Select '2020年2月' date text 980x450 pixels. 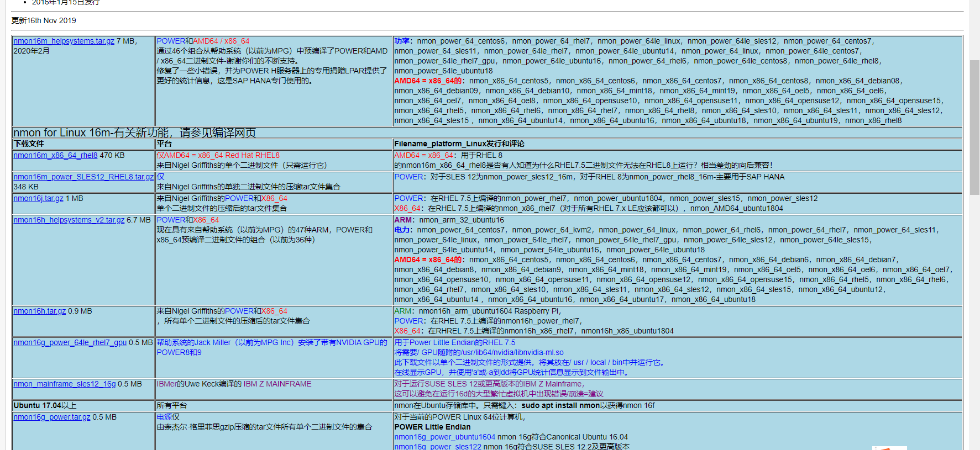[x=32, y=51]
